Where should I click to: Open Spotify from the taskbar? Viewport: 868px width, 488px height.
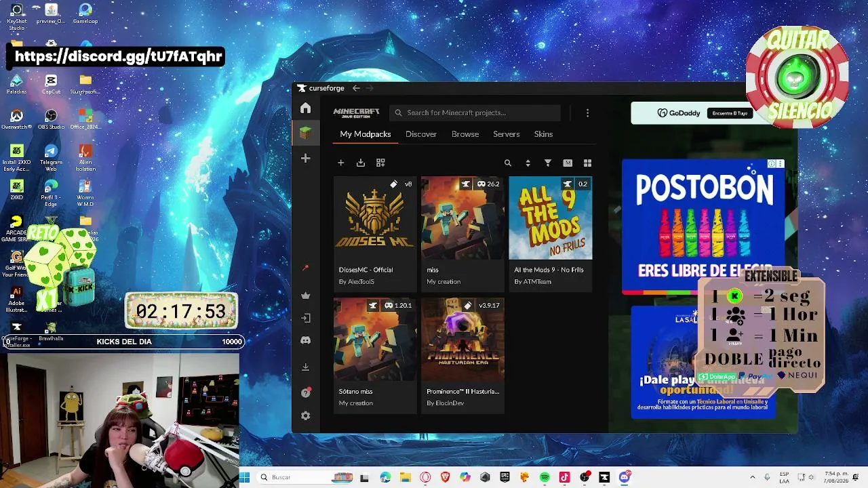(545, 477)
